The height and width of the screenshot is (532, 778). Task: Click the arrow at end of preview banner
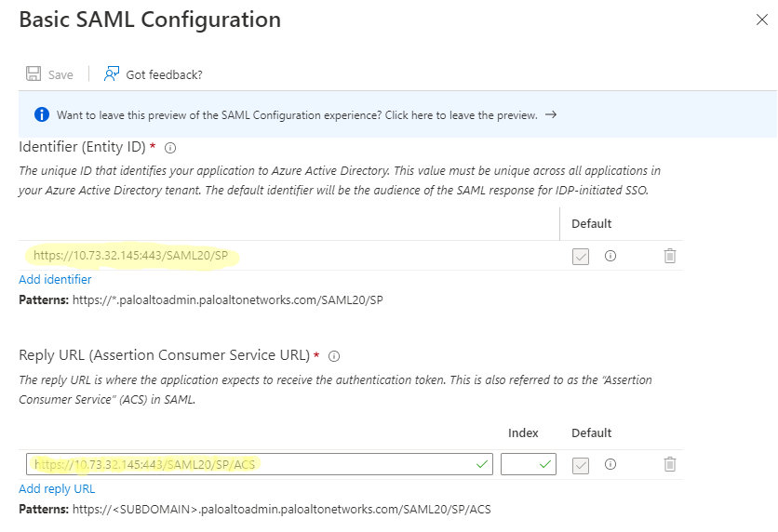pyautogui.click(x=551, y=115)
